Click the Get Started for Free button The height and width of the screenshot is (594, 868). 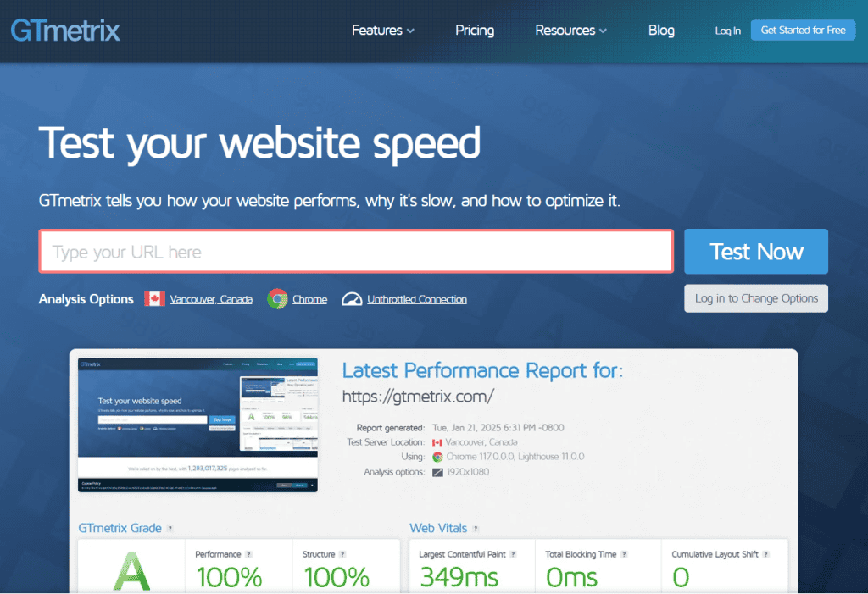(803, 31)
